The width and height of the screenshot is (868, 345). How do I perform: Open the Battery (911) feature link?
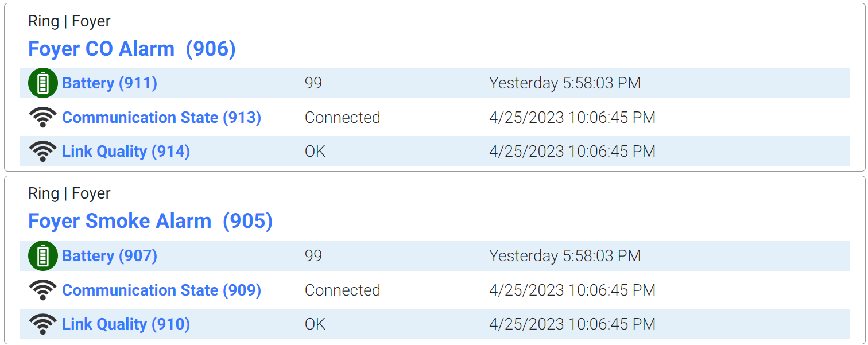[110, 83]
